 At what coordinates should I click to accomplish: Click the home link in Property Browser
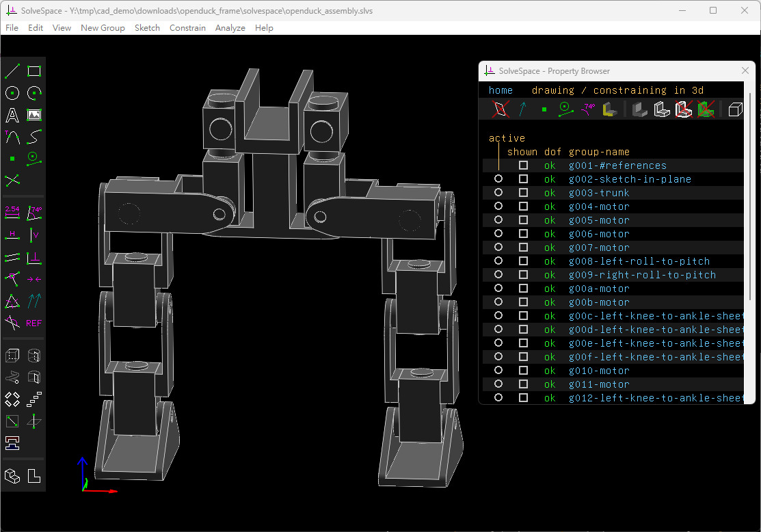tap(500, 90)
